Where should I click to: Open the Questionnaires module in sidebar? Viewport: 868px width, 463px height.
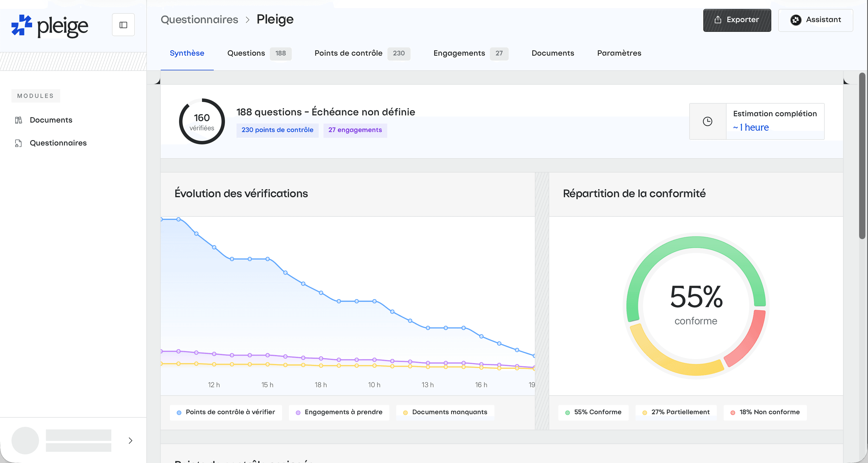pyautogui.click(x=58, y=143)
